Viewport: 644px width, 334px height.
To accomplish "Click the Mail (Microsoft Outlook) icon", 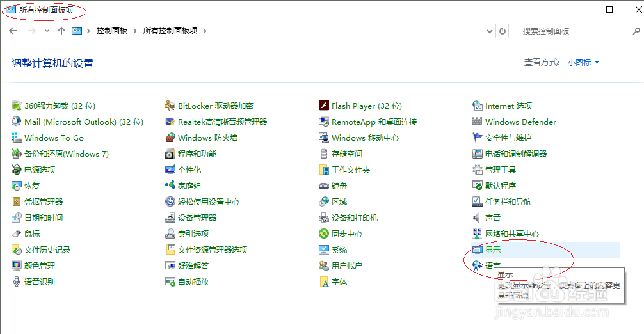I will coord(17,122).
